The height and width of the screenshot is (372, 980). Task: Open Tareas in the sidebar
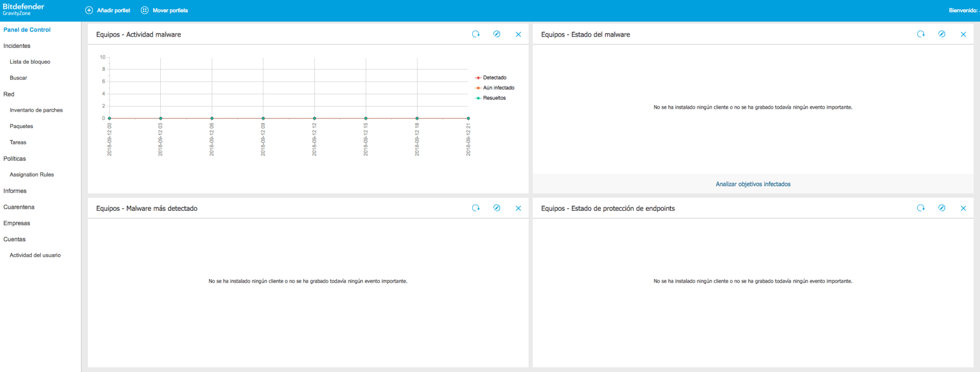coord(18,142)
